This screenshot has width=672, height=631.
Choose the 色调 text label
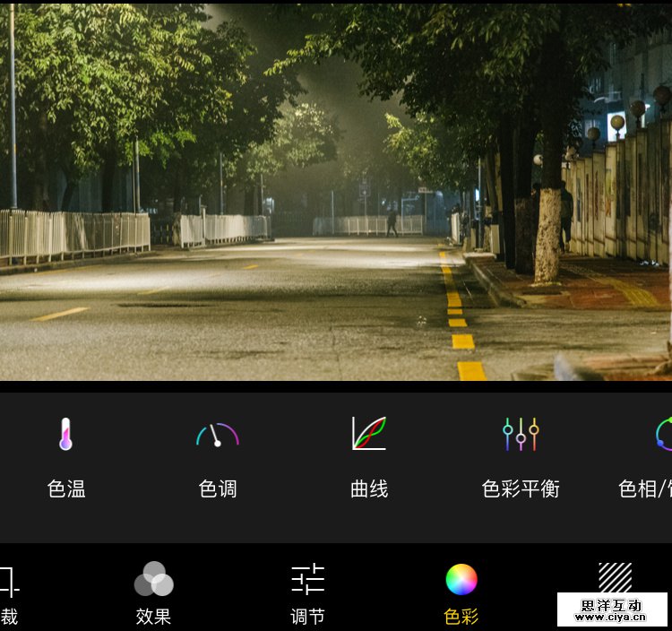217,488
